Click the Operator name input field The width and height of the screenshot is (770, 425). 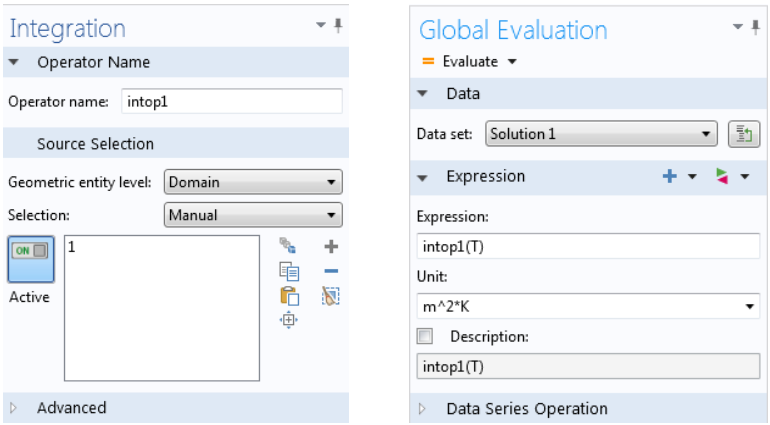point(232,101)
